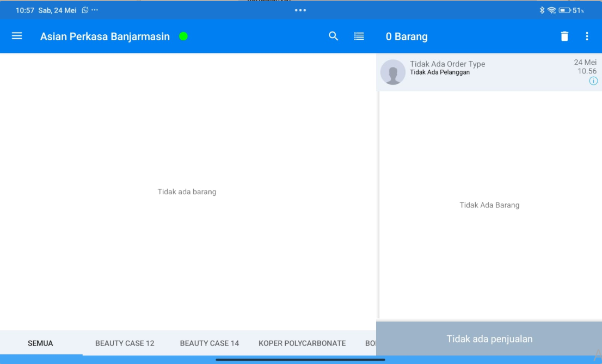Tap the customer avatar placeholder
Image resolution: width=602 pixels, height=364 pixels.
pos(393,72)
